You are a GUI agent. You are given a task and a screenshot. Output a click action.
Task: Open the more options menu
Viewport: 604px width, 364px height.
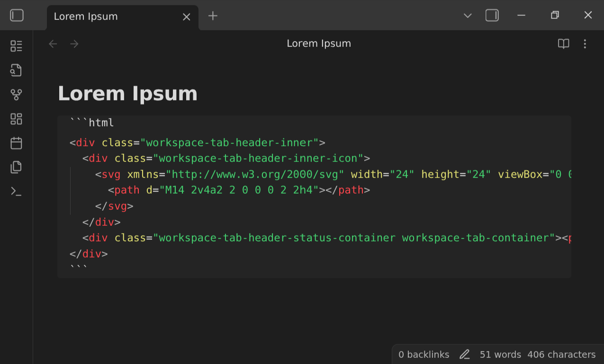coord(585,44)
